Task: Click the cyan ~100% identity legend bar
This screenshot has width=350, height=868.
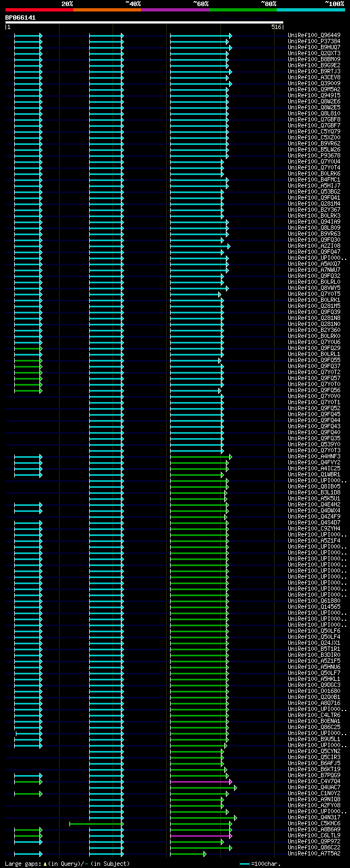Action: [311, 10]
